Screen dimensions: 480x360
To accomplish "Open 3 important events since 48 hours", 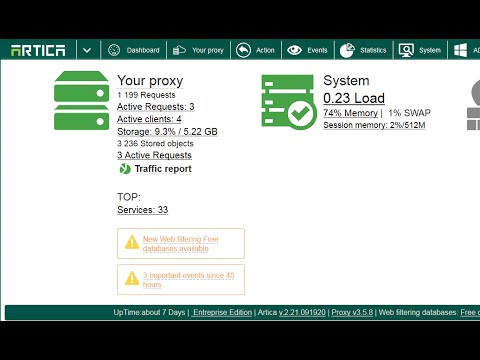I will pos(188,280).
